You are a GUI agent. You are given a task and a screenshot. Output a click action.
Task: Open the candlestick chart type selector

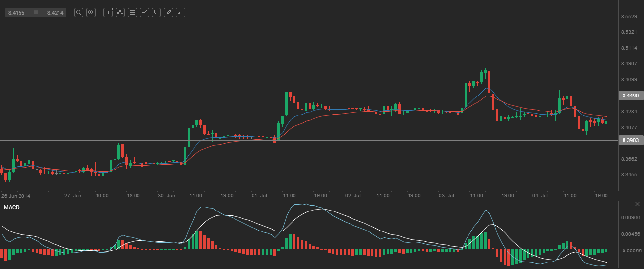pos(120,13)
